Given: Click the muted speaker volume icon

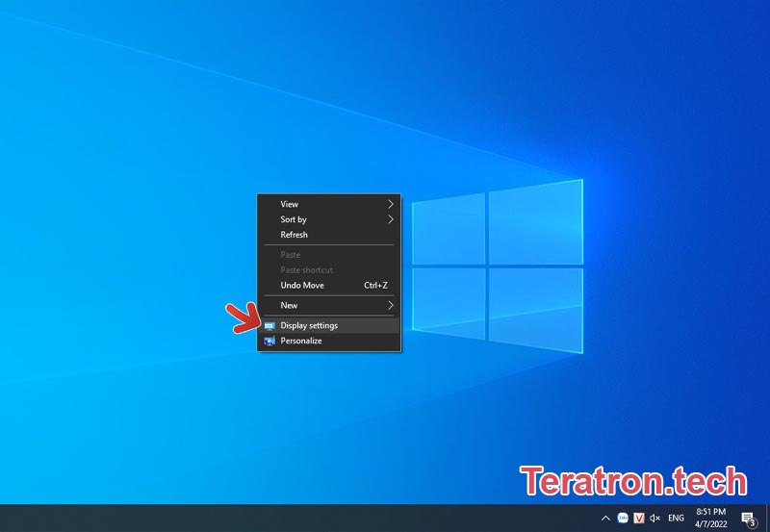Looking at the screenshot, I should point(655,518).
